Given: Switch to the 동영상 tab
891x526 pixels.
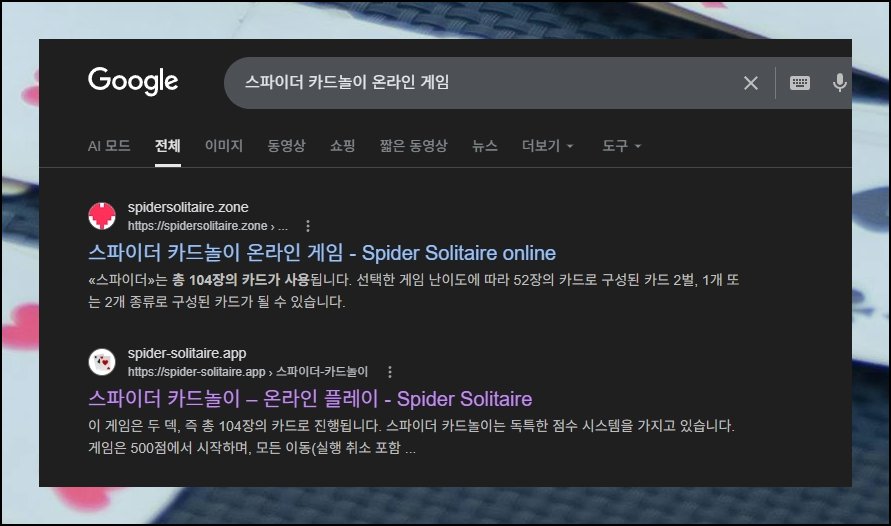Looking at the screenshot, I should tap(286, 146).
